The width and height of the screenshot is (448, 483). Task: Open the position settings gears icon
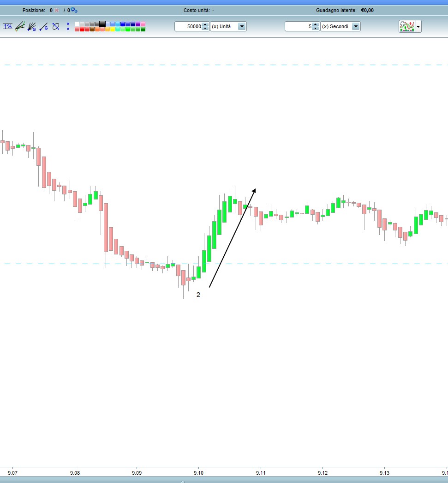click(x=74, y=10)
